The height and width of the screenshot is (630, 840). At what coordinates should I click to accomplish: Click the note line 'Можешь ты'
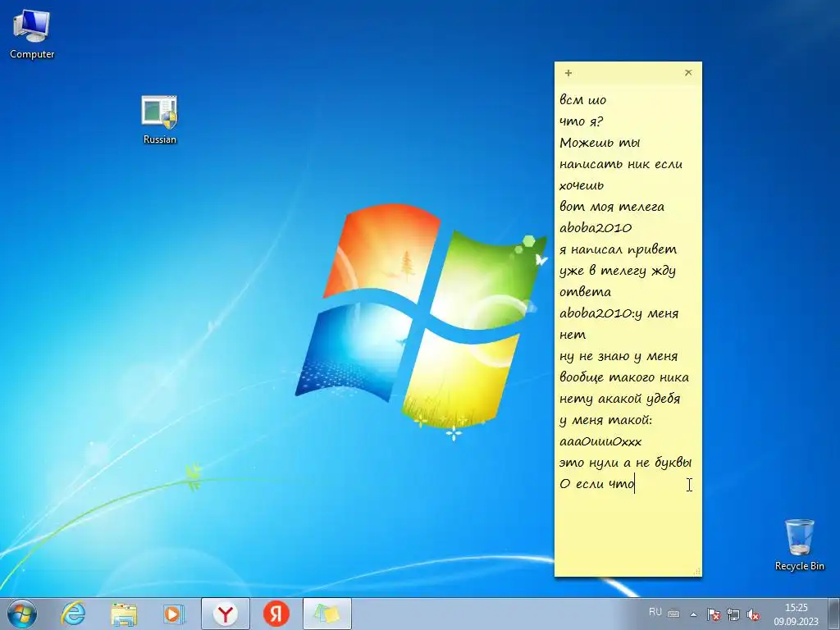click(x=600, y=143)
